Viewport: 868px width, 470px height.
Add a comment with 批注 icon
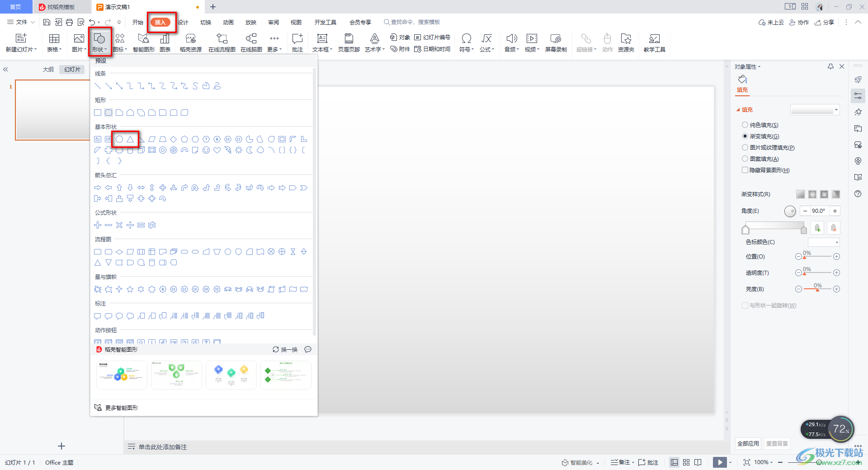(x=297, y=42)
